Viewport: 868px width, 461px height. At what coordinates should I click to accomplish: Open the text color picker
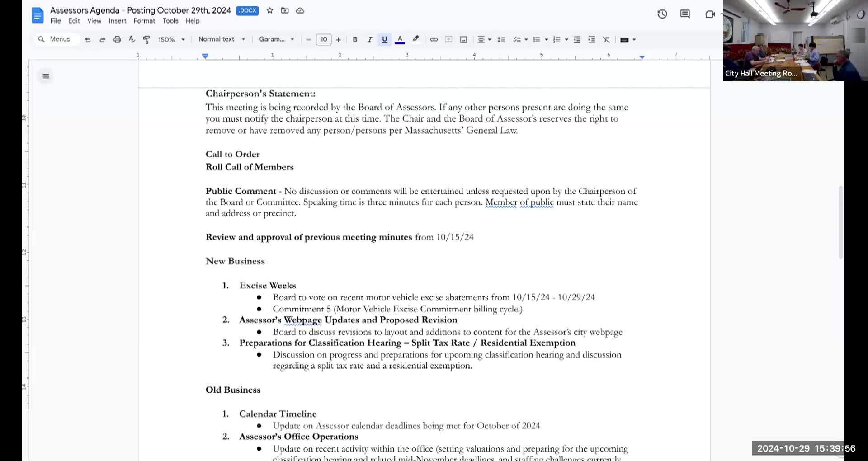point(400,40)
